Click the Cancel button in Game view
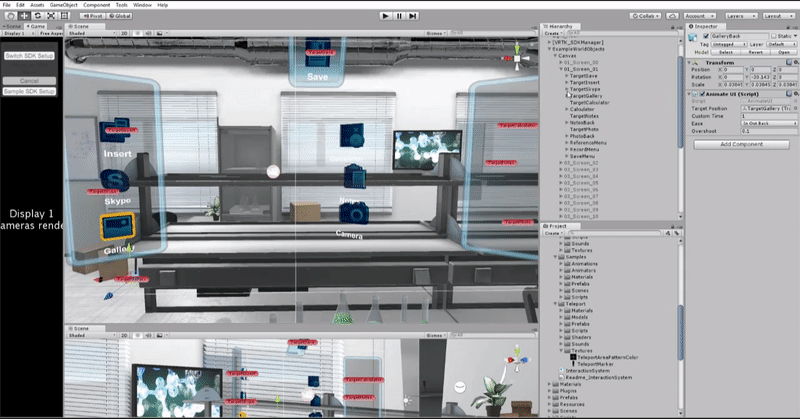This screenshot has width=800, height=419. [29, 81]
